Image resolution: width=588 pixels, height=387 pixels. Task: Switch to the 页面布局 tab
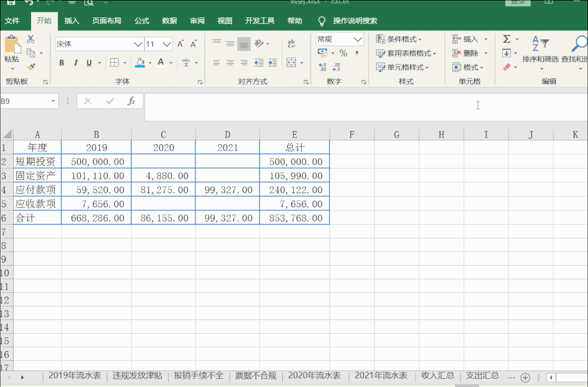coord(106,21)
